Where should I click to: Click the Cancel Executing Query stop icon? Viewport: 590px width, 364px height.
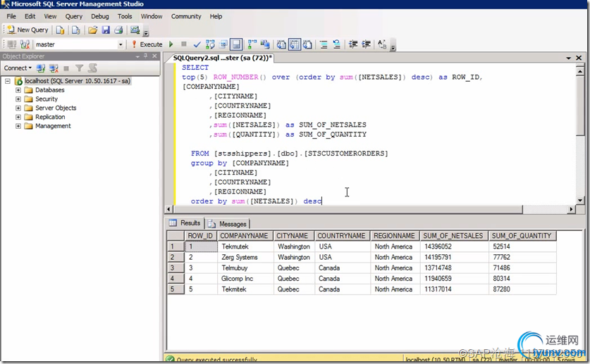[x=184, y=44]
